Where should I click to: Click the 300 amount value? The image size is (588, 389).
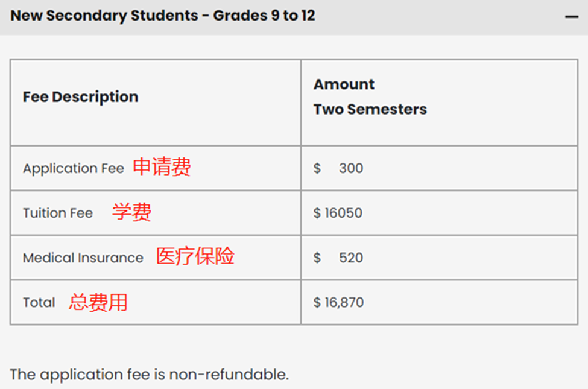tap(350, 168)
